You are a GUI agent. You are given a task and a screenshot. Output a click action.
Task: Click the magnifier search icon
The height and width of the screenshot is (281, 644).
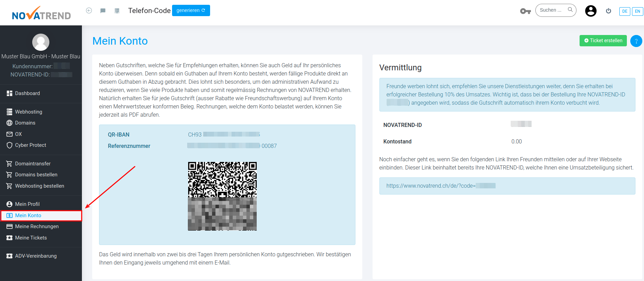coord(570,10)
